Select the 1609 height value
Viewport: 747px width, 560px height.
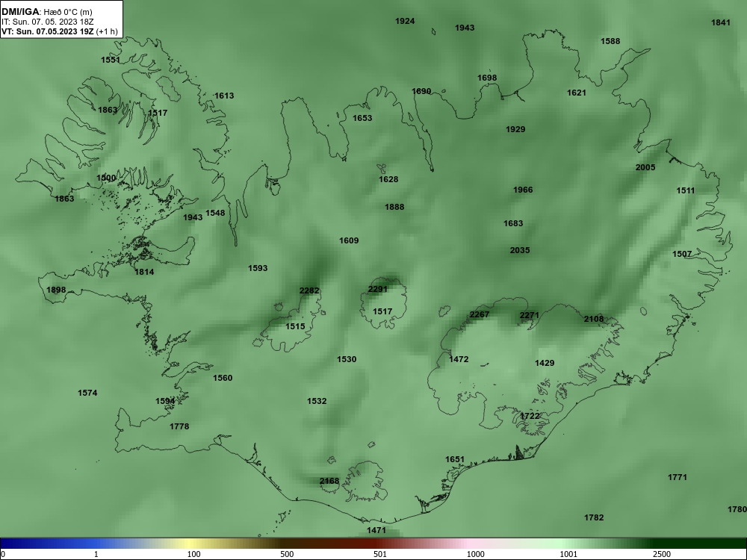[x=349, y=240]
